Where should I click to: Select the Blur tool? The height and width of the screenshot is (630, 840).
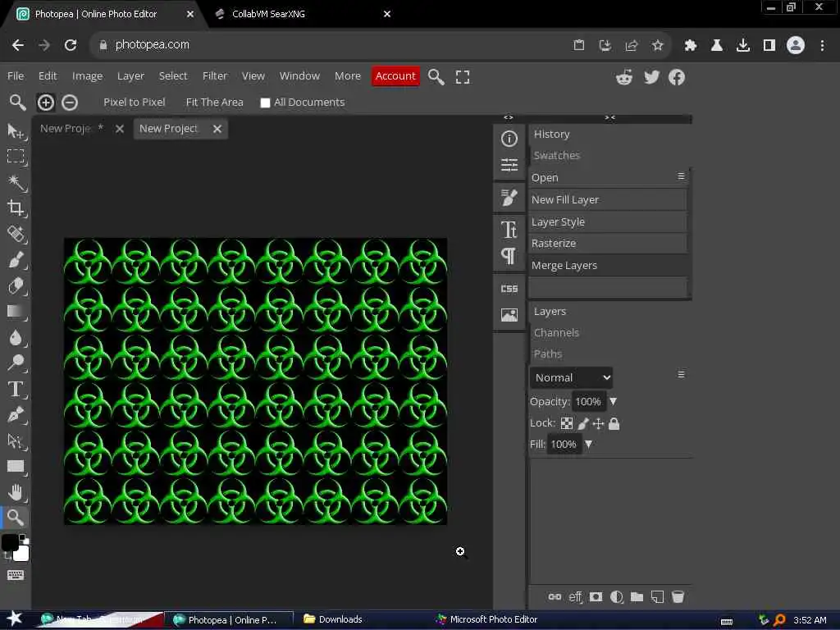[15, 337]
